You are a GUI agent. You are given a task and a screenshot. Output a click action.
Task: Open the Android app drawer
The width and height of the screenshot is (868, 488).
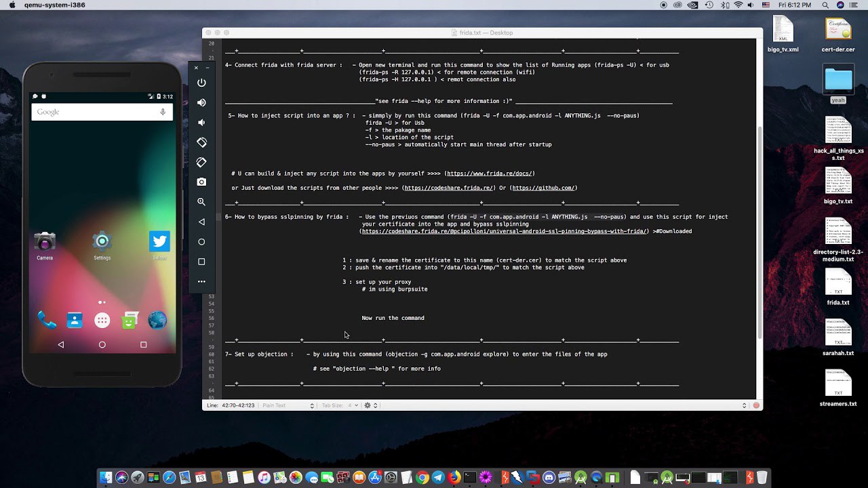point(102,321)
